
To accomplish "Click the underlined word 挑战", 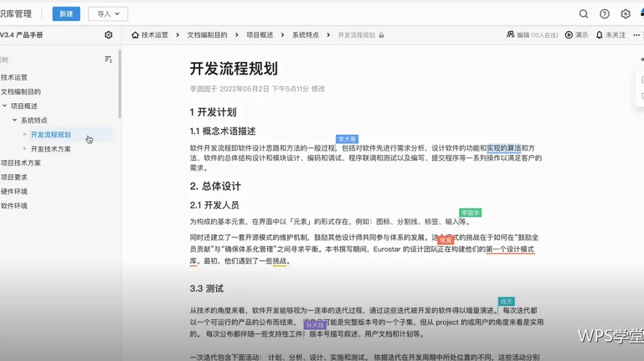I will 279,261.
